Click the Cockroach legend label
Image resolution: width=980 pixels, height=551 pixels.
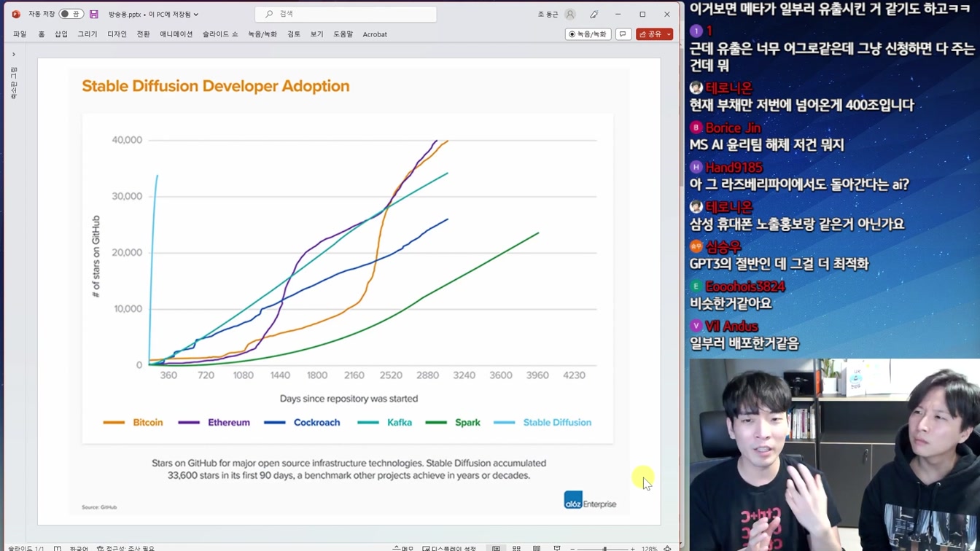coord(316,423)
